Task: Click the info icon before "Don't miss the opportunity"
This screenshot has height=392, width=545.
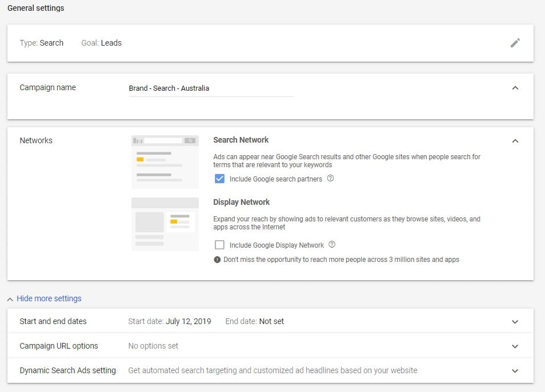Action: 217,260
